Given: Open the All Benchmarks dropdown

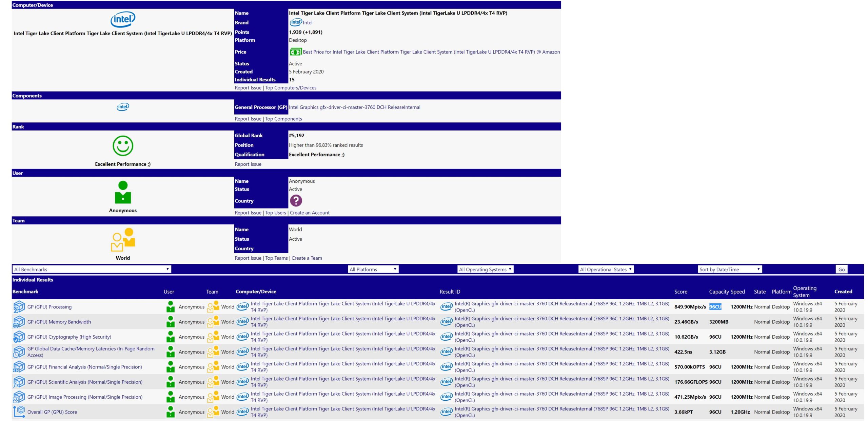Looking at the screenshot, I should click(x=92, y=269).
